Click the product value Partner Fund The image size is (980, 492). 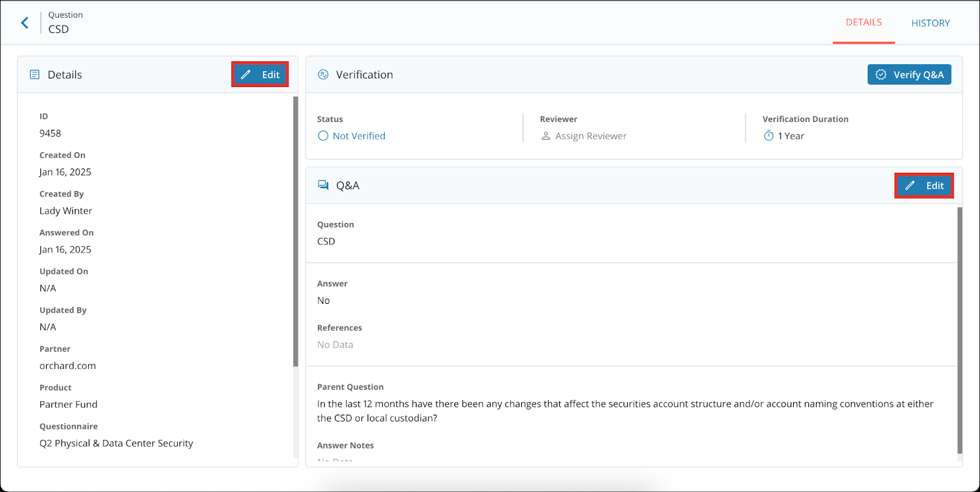(x=68, y=404)
